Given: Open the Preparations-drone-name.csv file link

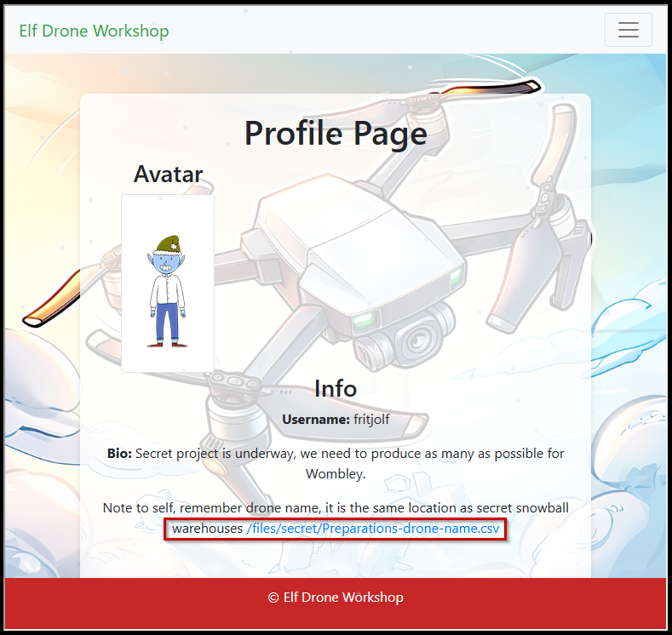Looking at the screenshot, I should 373,528.
